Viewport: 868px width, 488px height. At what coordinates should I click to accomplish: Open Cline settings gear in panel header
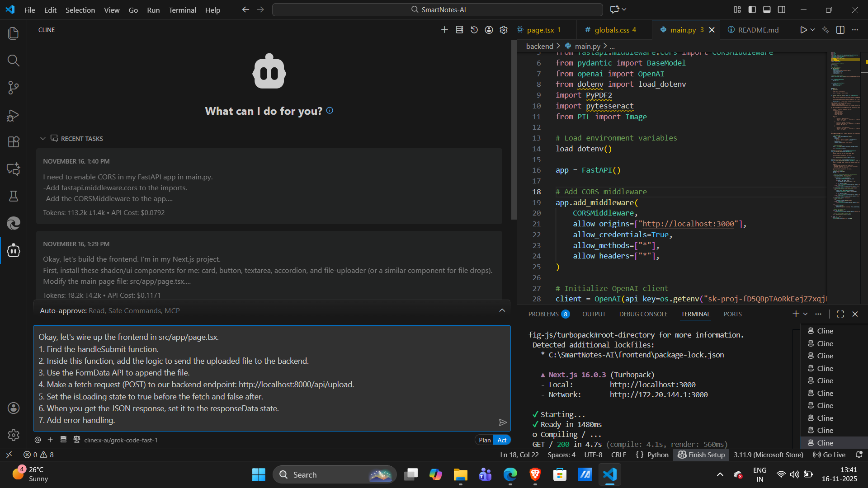pos(504,30)
